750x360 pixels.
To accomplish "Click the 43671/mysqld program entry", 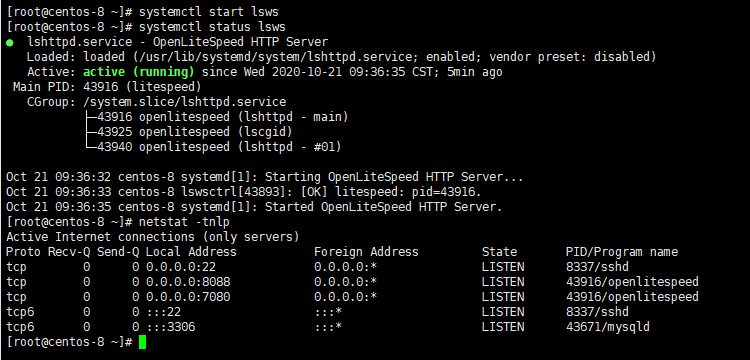I will tap(608, 327).
